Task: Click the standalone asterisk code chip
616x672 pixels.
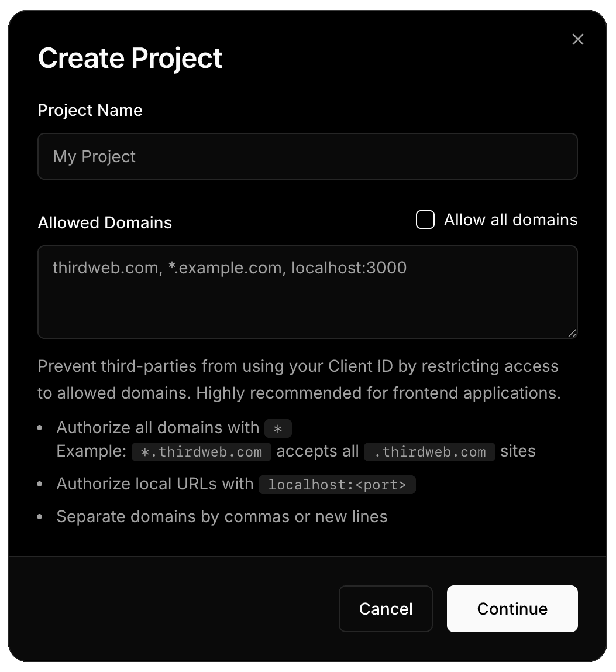Action: (278, 428)
